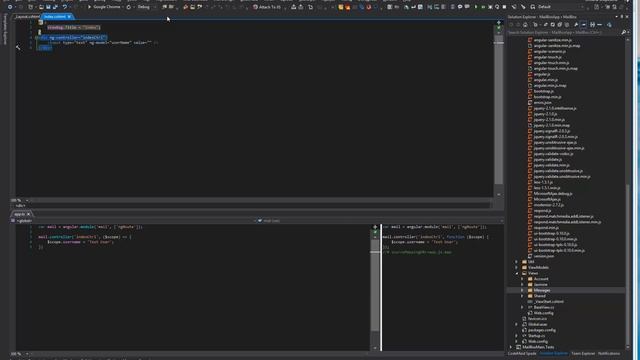Image resolution: width=640 pixels, height=360 pixels.
Task: Expand the Util folder in Solution Explorer
Action: pyautogui.click(x=516, y=262)
